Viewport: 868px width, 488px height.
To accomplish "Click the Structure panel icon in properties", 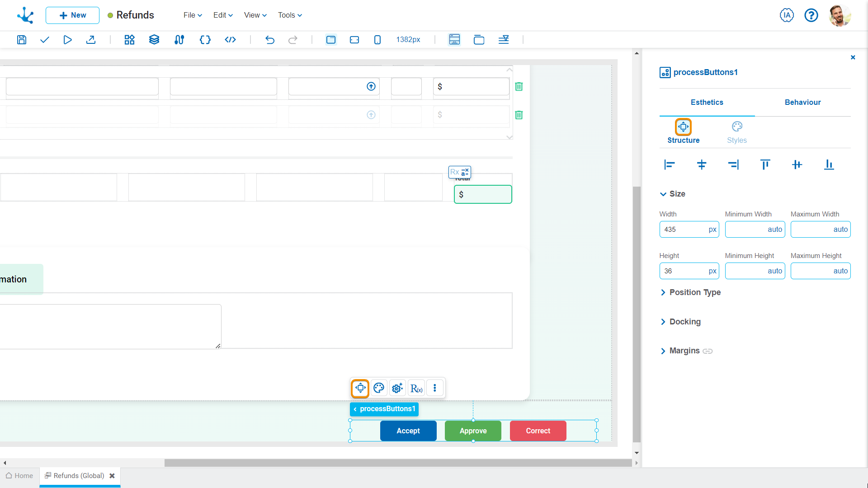I will (683, 127).
